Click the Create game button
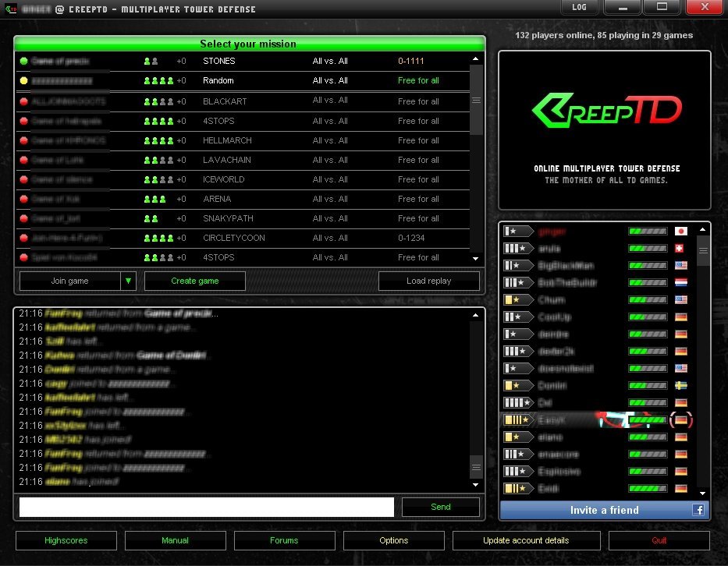Screen dimensions: 728x566 [195, 281]
